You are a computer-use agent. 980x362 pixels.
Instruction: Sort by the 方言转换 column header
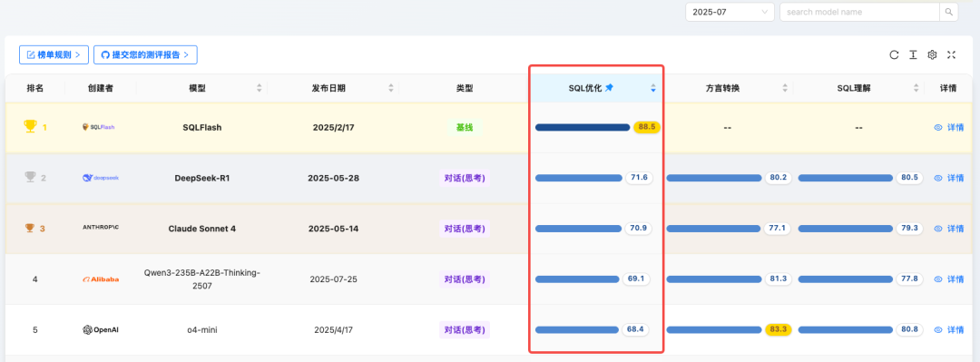click(728, 88)
